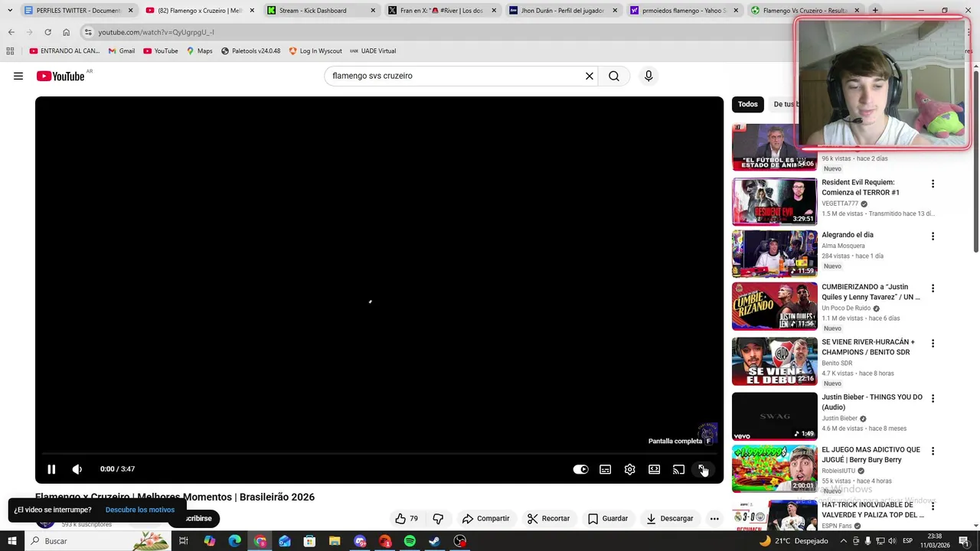
Task: Open the tab search dropdown arrow
Action: tap(9, 11)
